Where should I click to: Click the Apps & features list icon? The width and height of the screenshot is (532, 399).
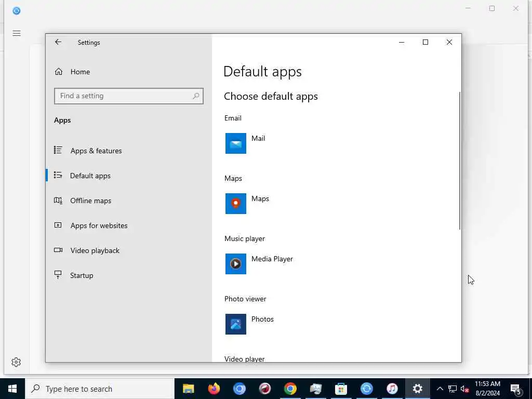click(58, 150)
